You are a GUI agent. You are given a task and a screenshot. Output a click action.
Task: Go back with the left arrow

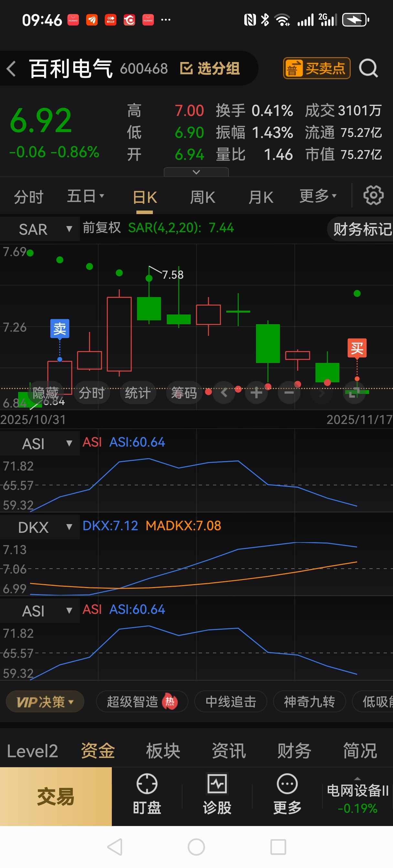coord(11,69)
